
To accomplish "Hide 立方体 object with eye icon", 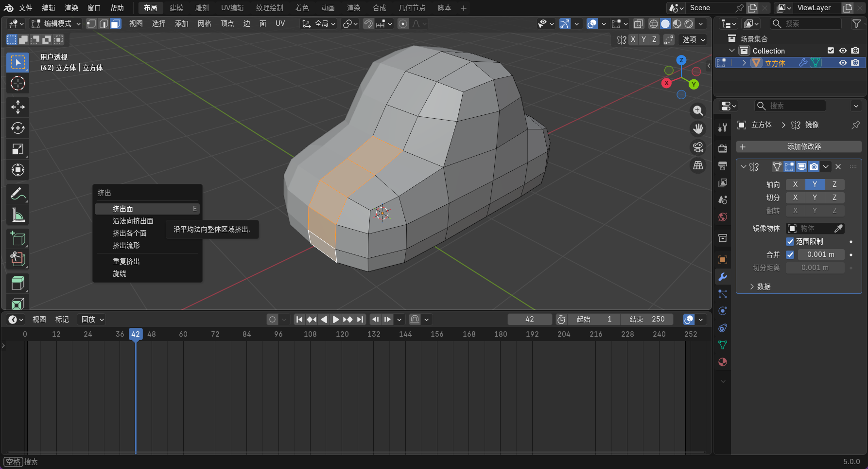I will [843, 63].
